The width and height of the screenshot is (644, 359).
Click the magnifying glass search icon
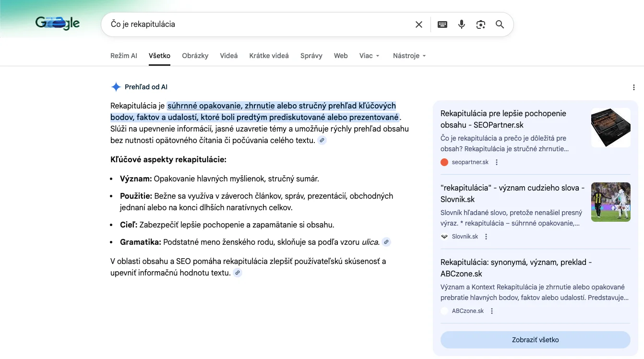[x=500, y=24]
